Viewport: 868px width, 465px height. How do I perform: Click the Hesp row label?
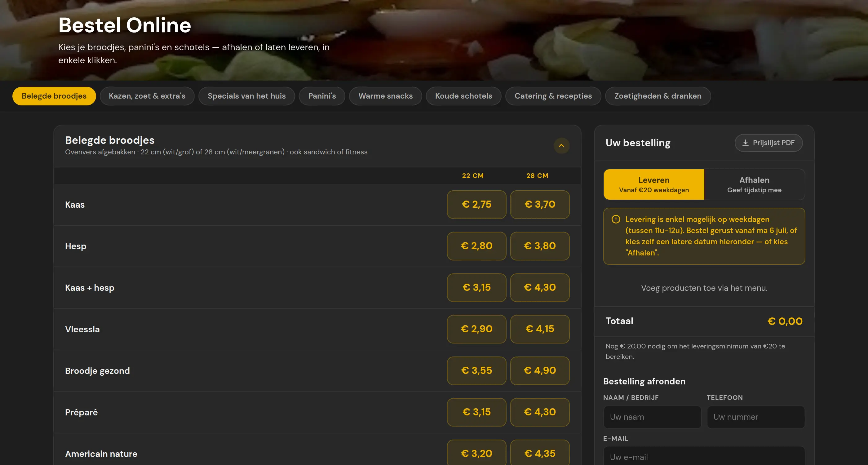coord(75,246)
